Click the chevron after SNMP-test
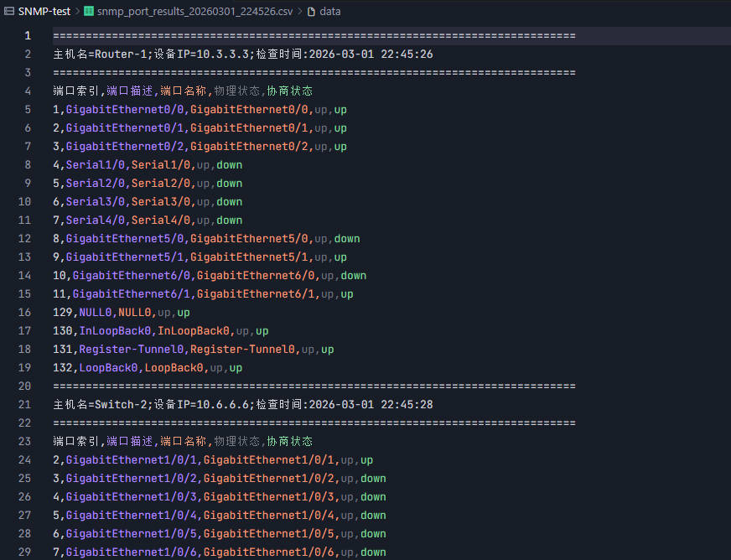This screenshot has width=731, height=560. [x=78, y=12]
